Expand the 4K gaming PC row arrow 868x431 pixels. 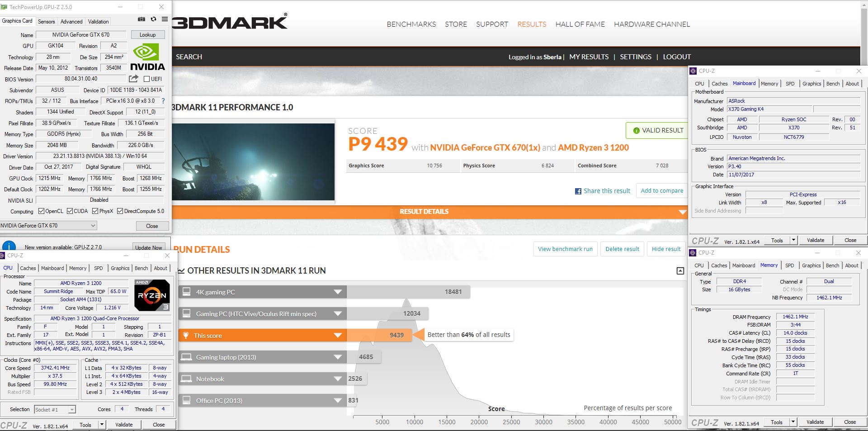click(x=338, y=292)
